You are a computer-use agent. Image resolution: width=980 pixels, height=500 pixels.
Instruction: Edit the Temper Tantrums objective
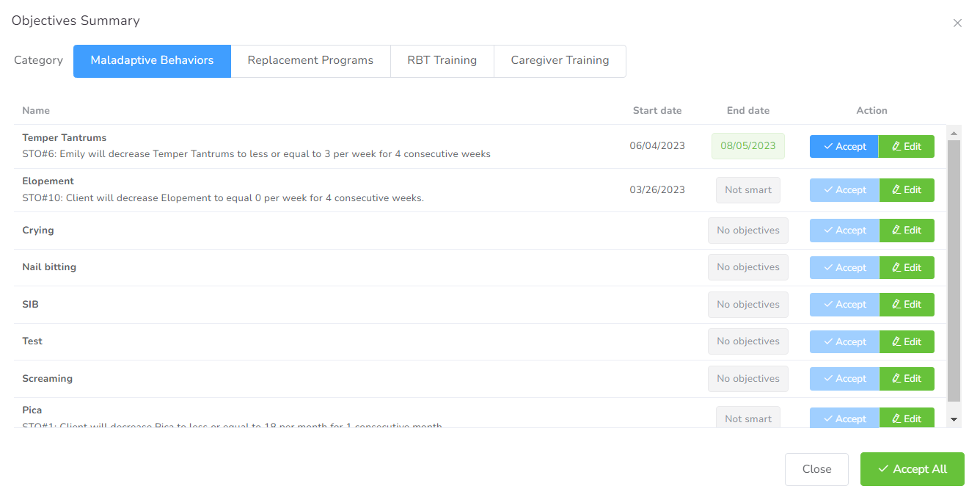[x=906, y=146]
